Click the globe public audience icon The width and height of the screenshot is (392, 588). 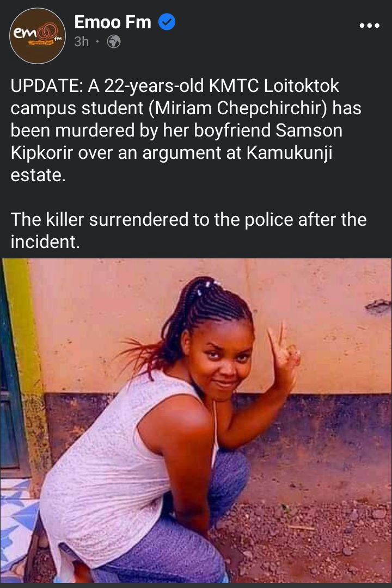tap(114, 42)
